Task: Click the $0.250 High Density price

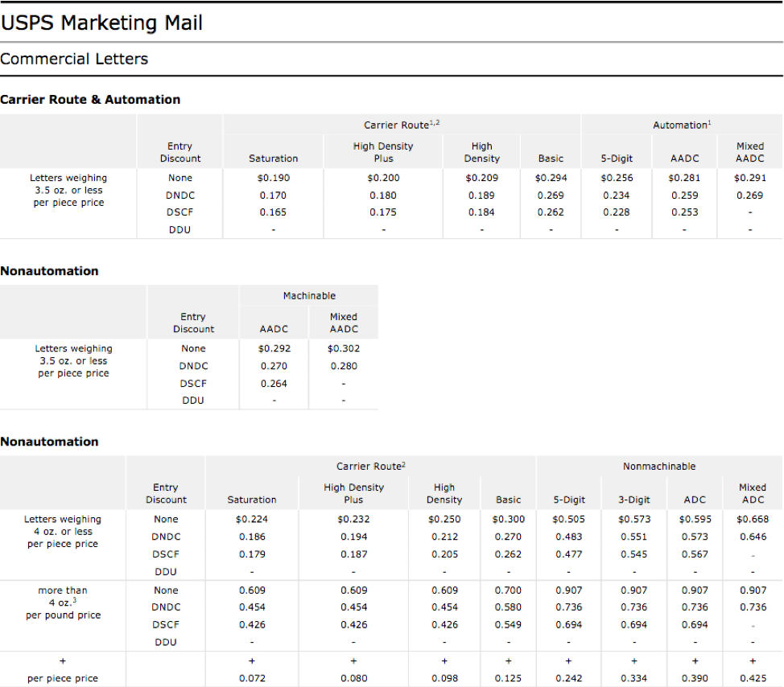Action: 444,520
